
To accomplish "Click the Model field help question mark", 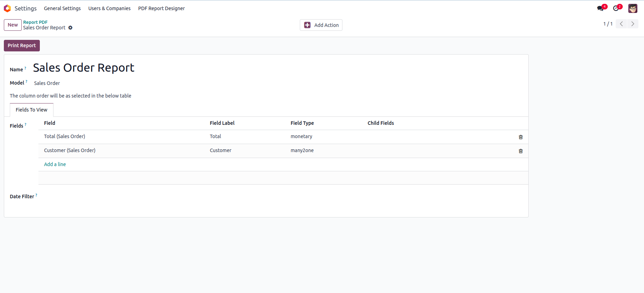I will coord(26,81).
